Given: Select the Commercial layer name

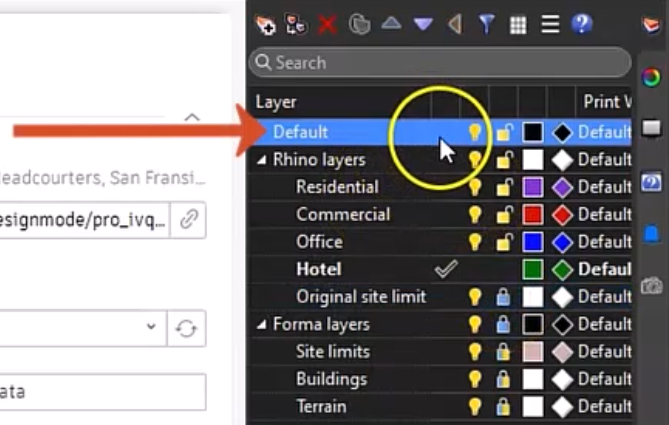Looking at the screenshot, I should [x=343, y=214].
